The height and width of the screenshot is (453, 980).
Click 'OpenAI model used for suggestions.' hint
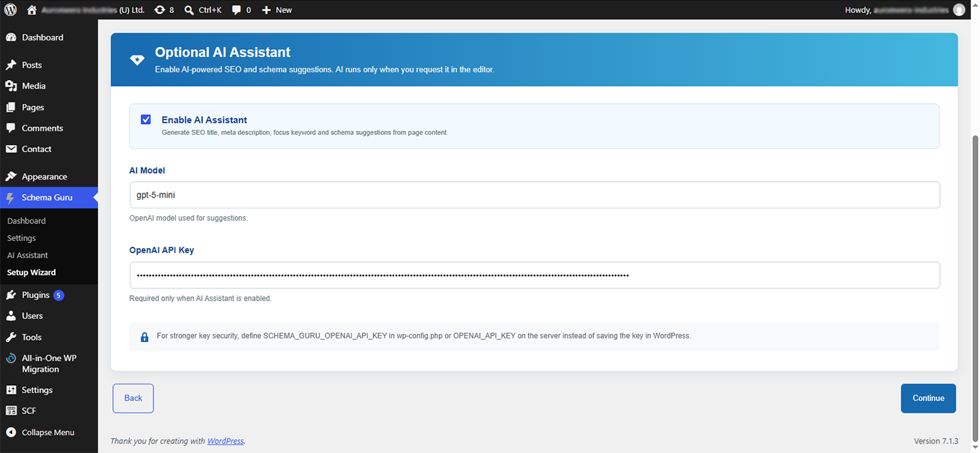189,218
